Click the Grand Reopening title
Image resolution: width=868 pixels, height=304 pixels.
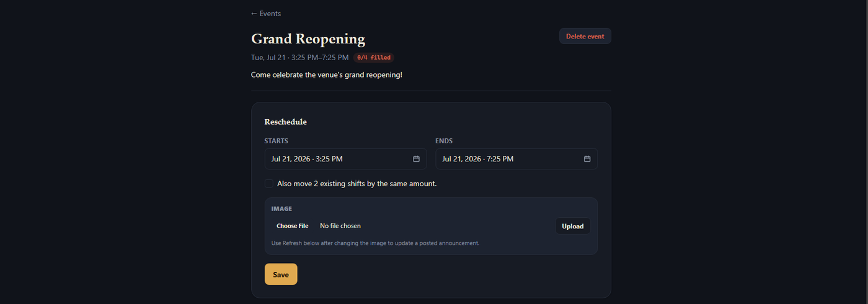point(308,38)
